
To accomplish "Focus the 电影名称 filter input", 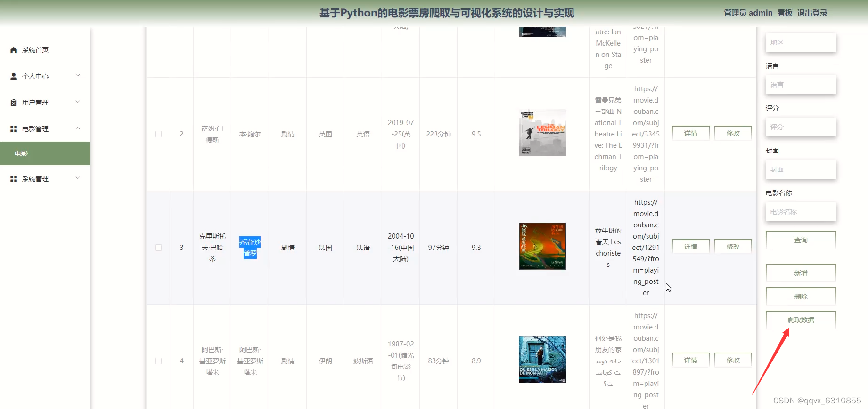I will (x=801, y=212).
